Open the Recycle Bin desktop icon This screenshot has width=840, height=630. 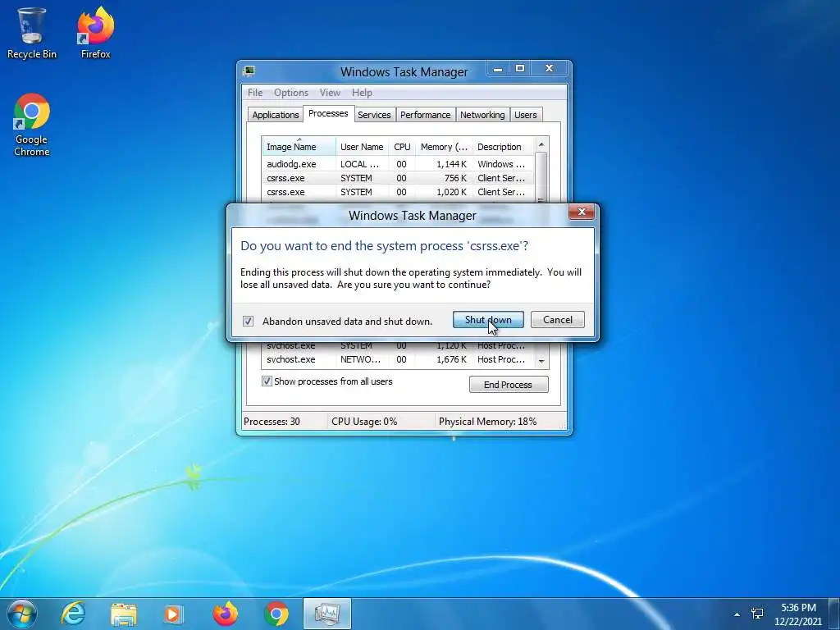[31, 32]
